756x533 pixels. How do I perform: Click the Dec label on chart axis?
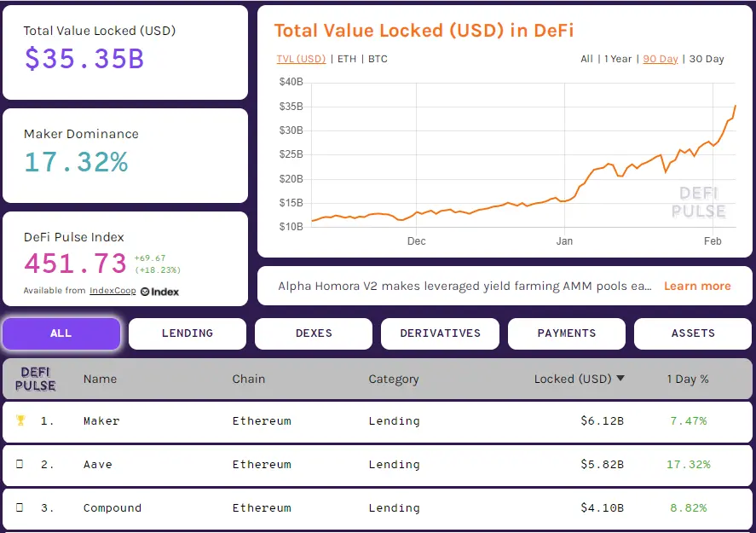coord(416,241)
